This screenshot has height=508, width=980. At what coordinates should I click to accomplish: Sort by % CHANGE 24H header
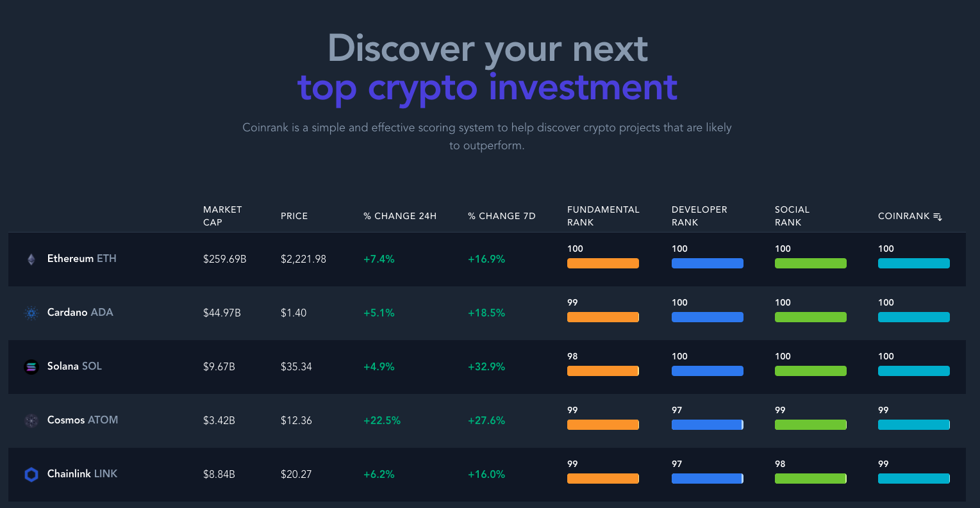tap(400, 216)
